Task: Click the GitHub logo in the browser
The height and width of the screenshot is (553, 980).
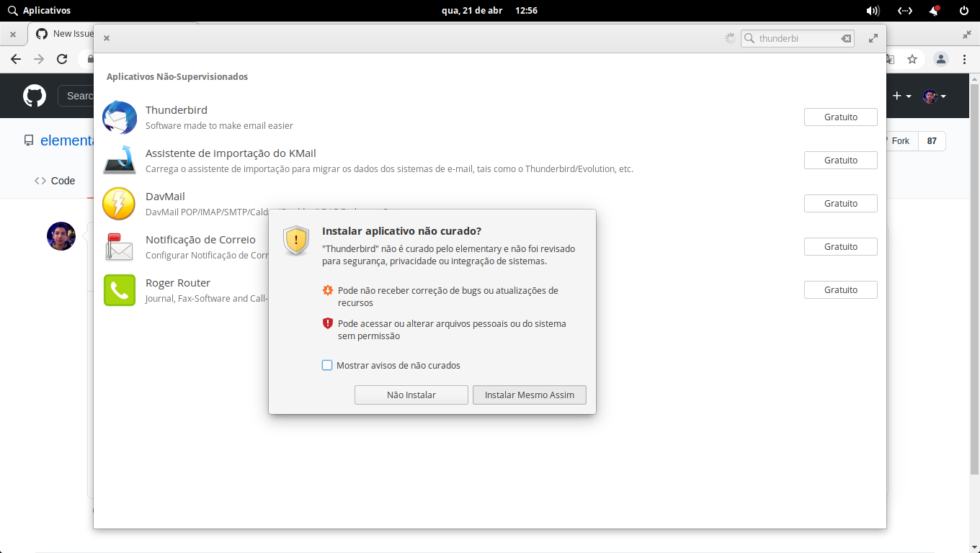Action: click(35, 96)
